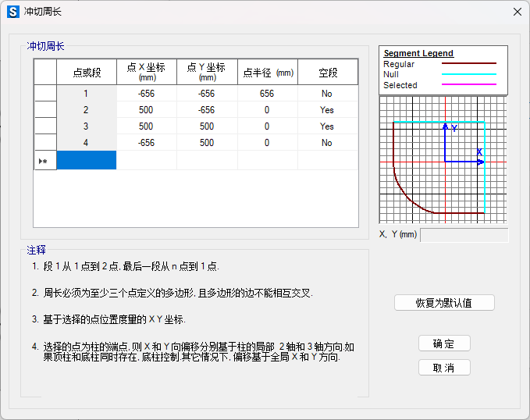
Task: Click the cyan Null legend line
Action: [469, 75]
